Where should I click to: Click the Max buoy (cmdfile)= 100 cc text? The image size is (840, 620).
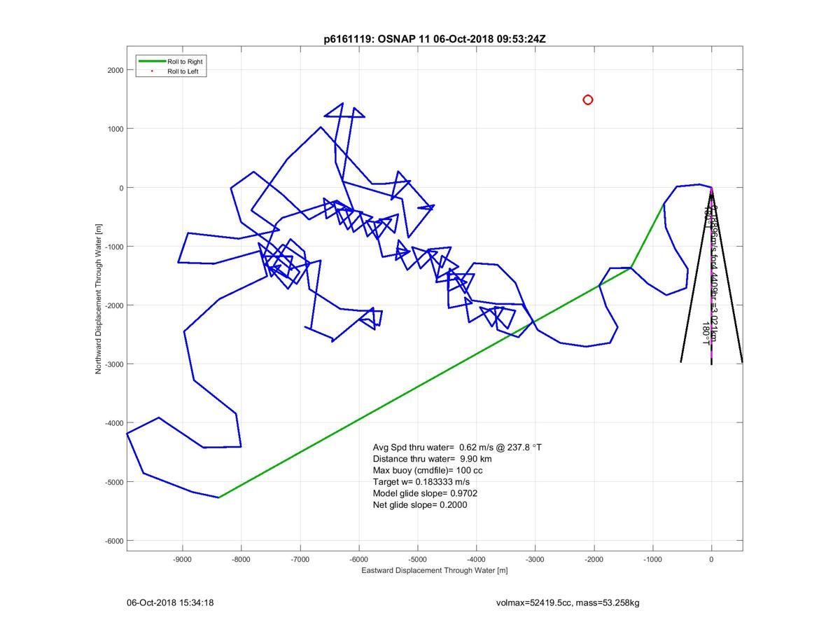(x=428, y=471)
